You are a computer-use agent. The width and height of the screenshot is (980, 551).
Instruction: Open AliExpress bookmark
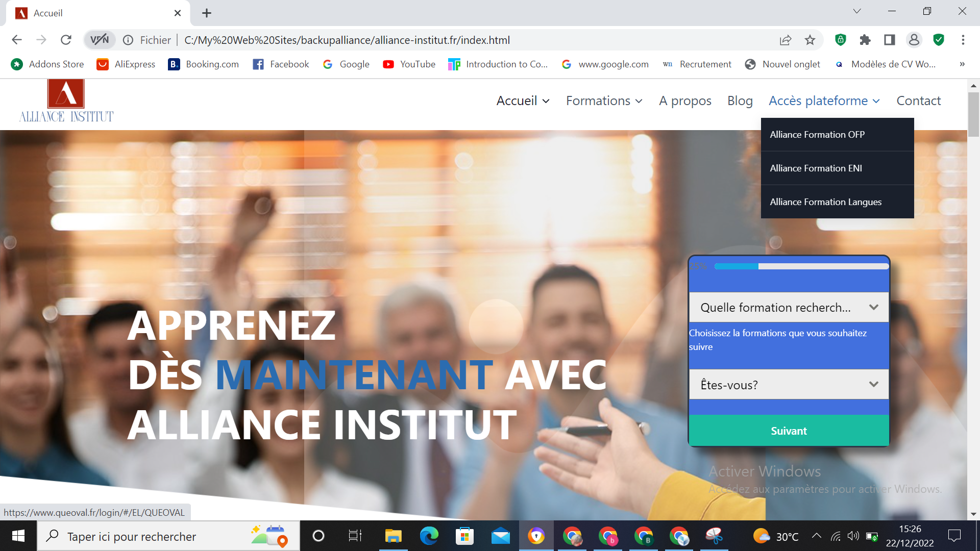coord(126,64)
